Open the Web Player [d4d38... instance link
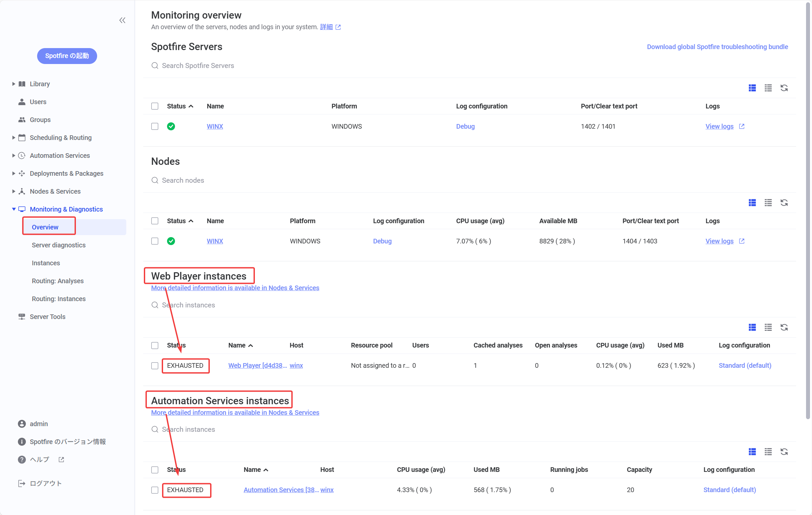The width and height of the screenshot is (812, 515). 257,365
